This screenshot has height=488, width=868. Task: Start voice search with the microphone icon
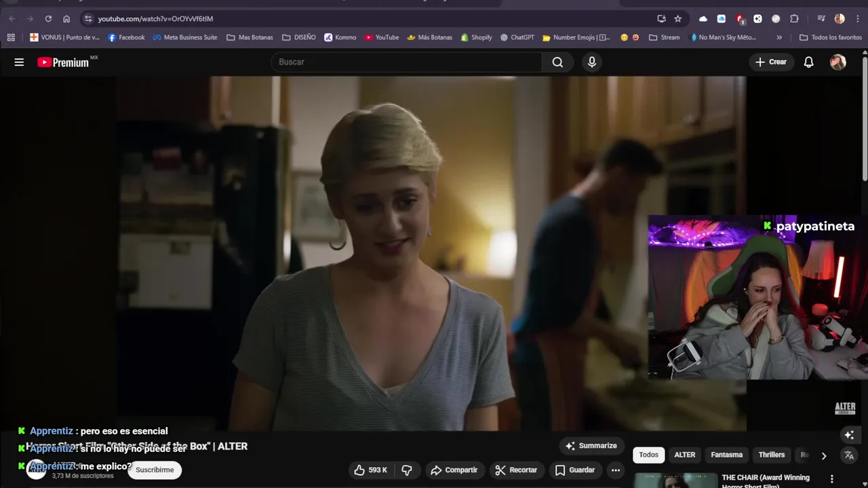[592, 62]
